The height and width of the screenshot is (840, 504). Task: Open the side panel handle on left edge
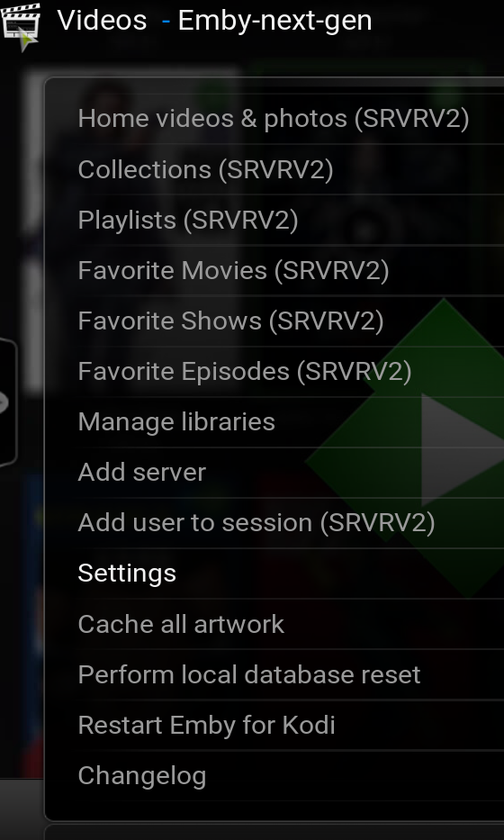(7, 402)
